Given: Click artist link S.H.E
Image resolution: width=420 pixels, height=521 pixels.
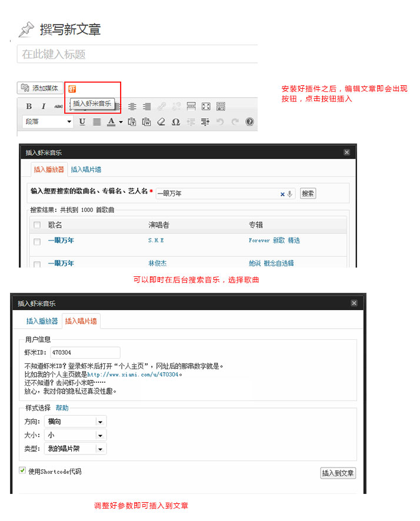Looking at the screenshot, I should click(x=156, y=241).
